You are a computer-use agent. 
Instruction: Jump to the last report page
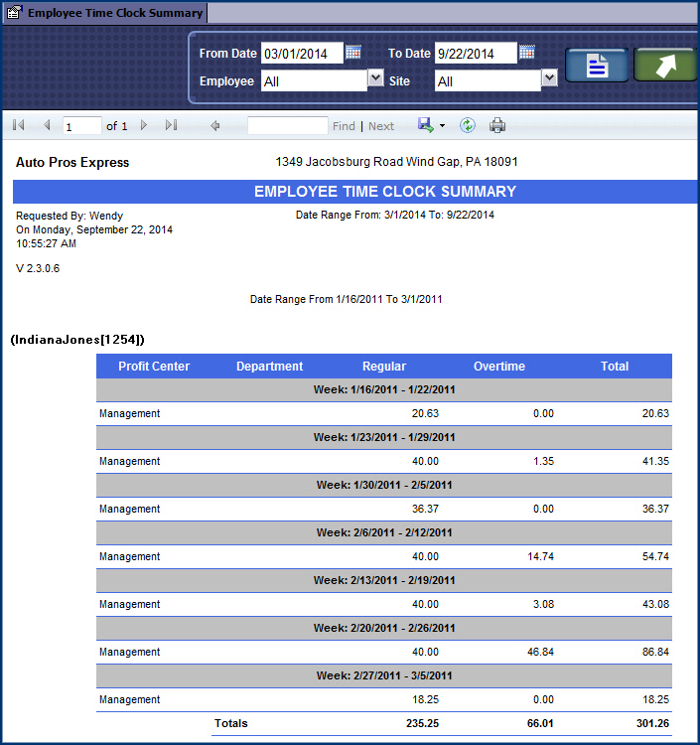click(x=171, y=126)
